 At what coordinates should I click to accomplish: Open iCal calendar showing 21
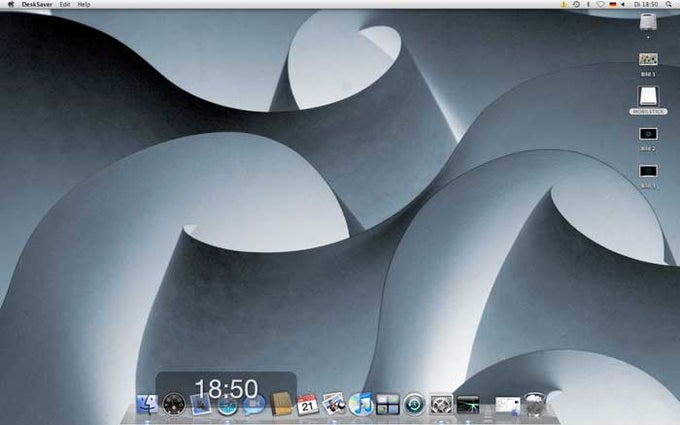coord(307,404)
